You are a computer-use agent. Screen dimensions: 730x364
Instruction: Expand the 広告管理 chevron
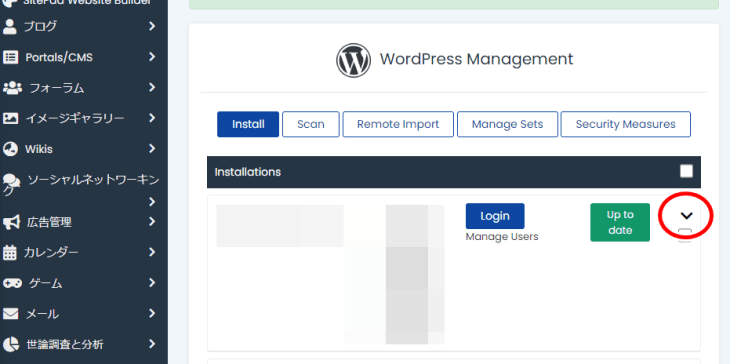pos(152,222)
